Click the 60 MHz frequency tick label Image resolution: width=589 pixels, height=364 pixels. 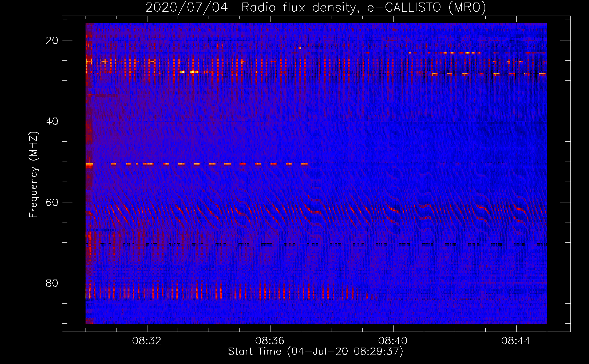pos(52,202)
